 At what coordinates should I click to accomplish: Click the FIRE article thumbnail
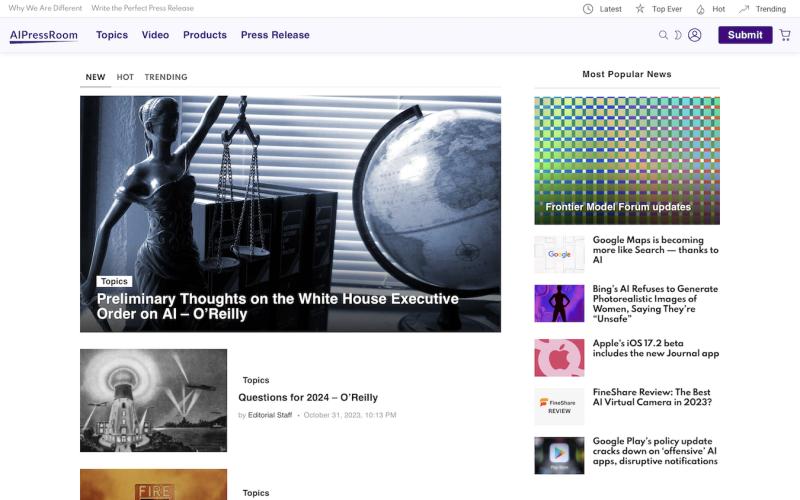(154, 484)
